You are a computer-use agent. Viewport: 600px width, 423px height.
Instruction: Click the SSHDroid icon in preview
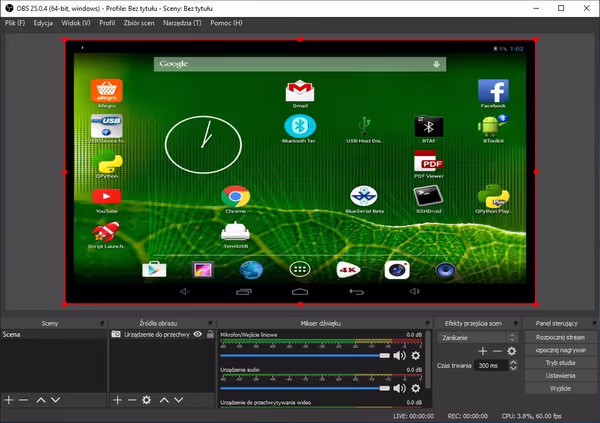pos(428,196)
